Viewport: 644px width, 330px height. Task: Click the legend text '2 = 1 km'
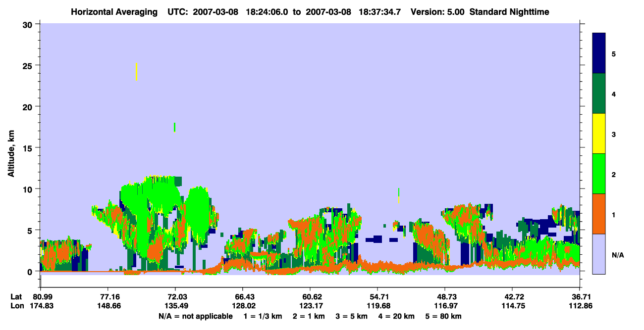[309, 316]
